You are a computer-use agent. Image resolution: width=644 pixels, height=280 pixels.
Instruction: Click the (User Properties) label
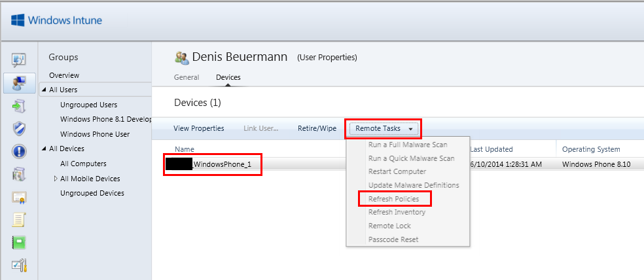click(327, 58)
